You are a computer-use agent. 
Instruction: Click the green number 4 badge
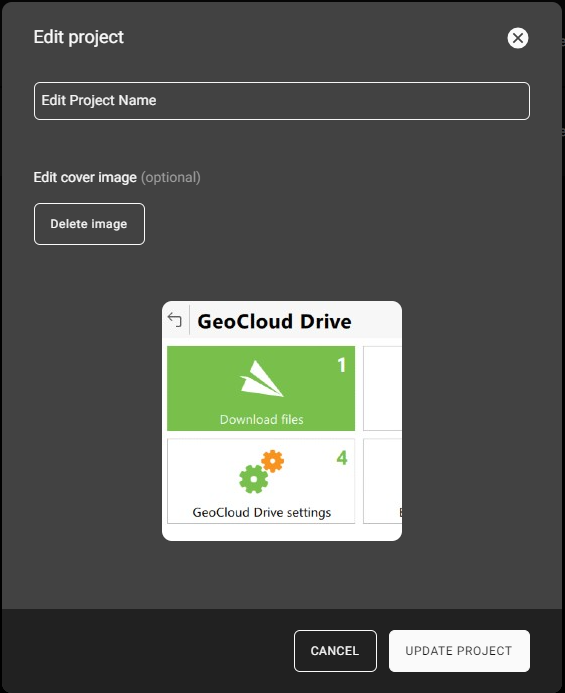coord(342,458)
